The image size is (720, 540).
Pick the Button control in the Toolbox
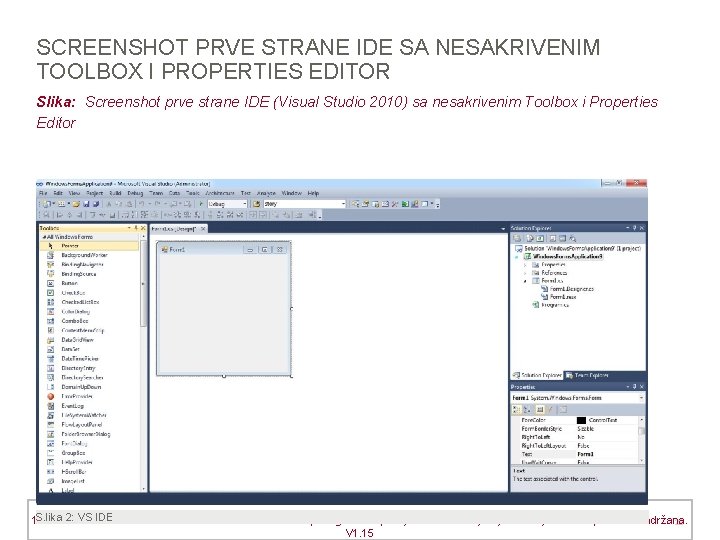click(89, 283)
